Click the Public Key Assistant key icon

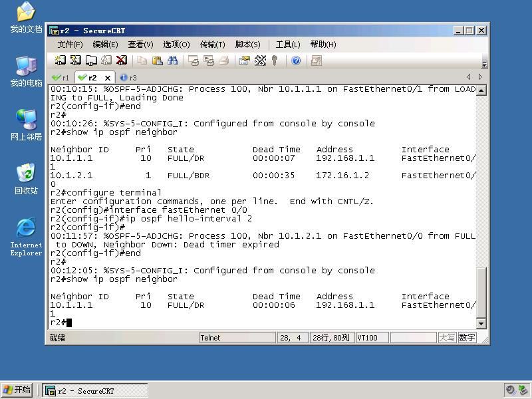[275, 61]
